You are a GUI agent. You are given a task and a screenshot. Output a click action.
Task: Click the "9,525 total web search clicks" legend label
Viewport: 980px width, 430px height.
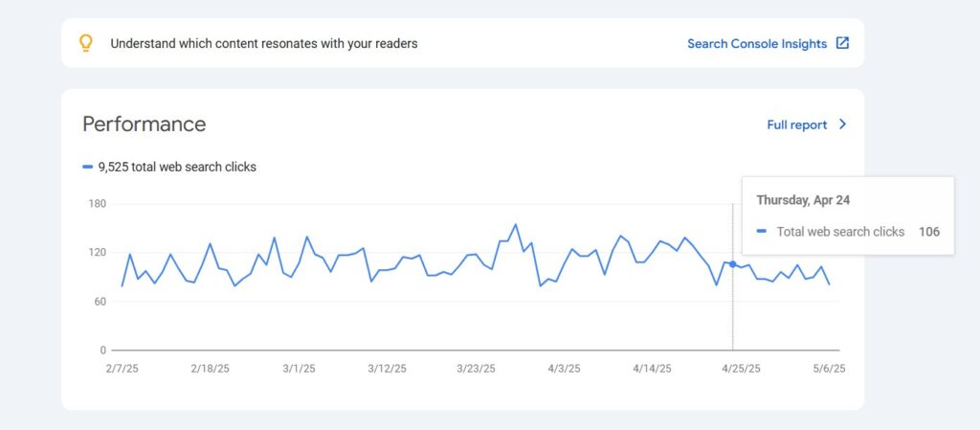[x=177, y=167]
